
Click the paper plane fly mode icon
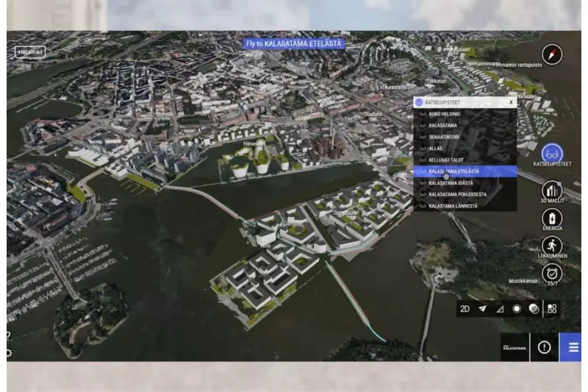483,309
